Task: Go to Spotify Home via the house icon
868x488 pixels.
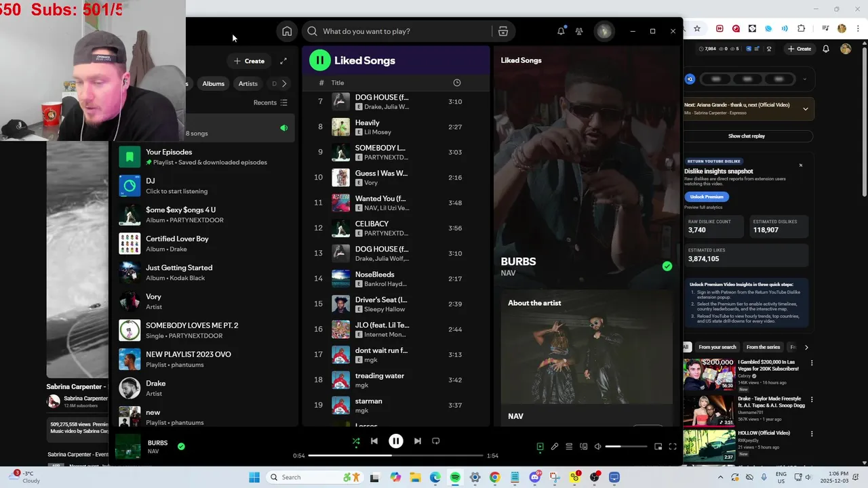Action: pyautogui.click(x=287, y=31)
